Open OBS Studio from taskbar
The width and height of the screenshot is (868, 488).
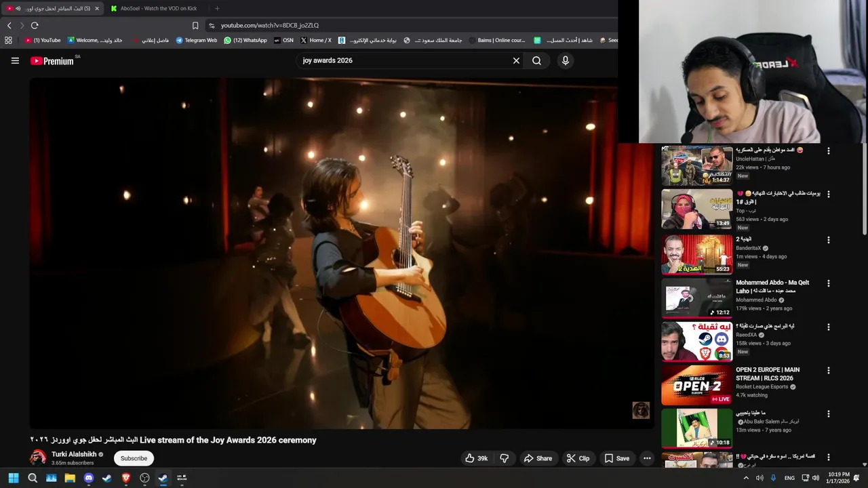click(x=144, y=478)
